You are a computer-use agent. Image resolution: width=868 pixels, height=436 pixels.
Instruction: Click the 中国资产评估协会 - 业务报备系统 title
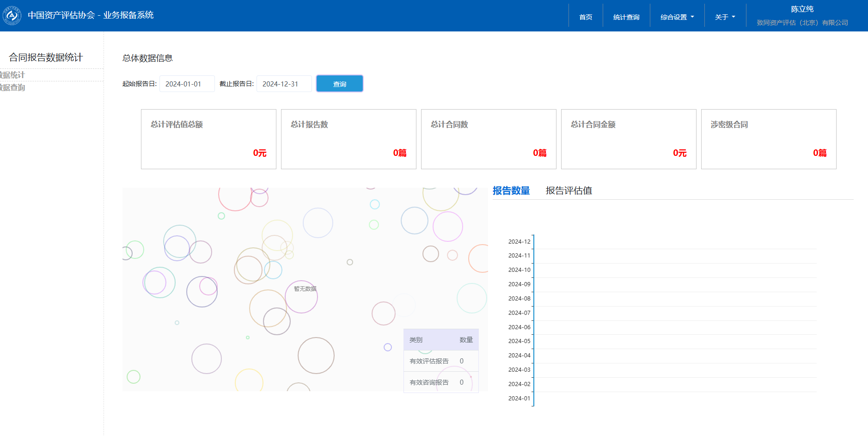coord(91,15)
